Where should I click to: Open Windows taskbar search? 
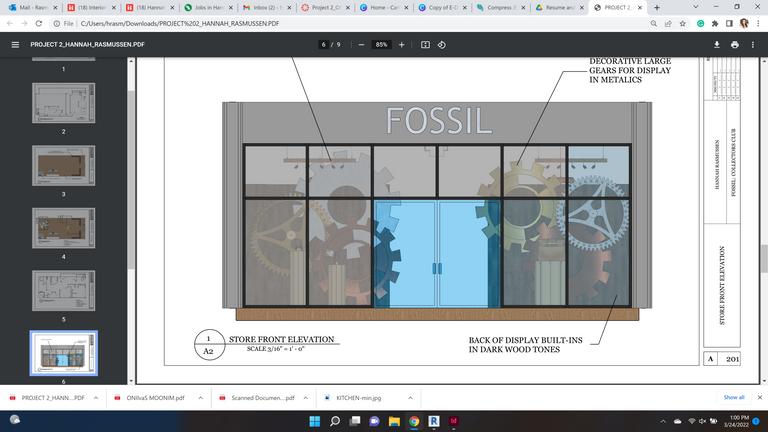[335, 421]
